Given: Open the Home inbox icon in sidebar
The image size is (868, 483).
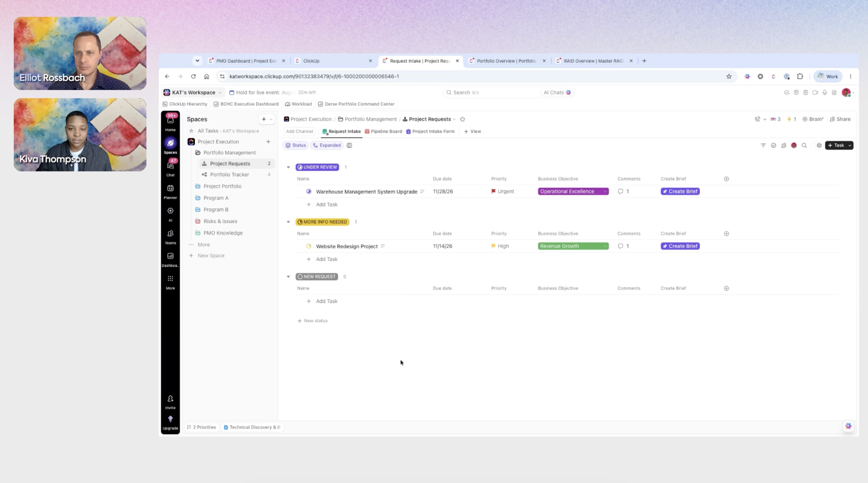Looking at the screenshot, I should coord(170,121).
